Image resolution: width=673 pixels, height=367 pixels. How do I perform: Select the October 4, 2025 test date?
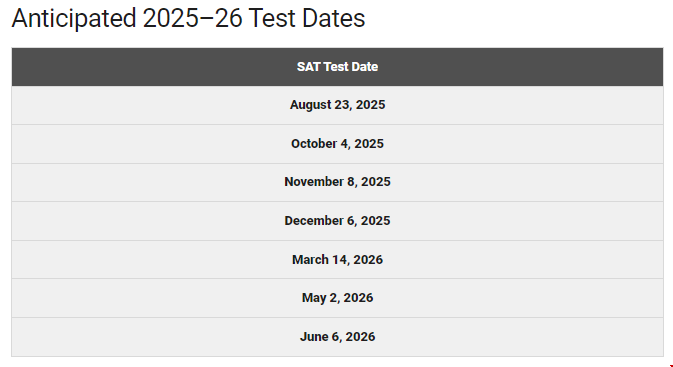(x=337, y=144)
